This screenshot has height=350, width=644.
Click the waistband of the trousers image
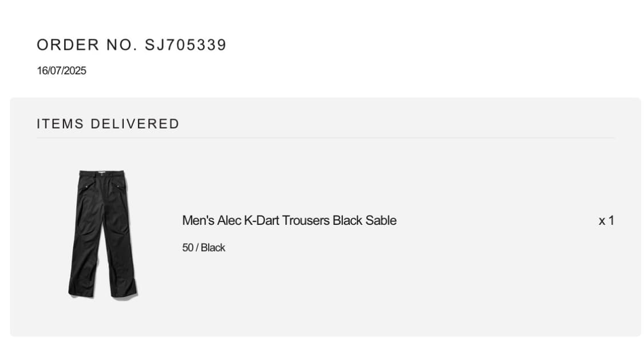pos(101,173)
